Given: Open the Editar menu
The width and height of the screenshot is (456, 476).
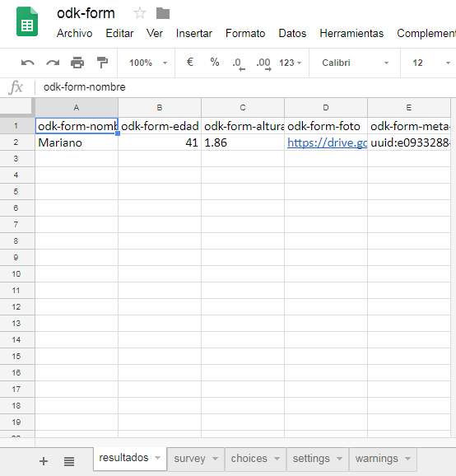Looking at the screenshot, I should (119, 33).
